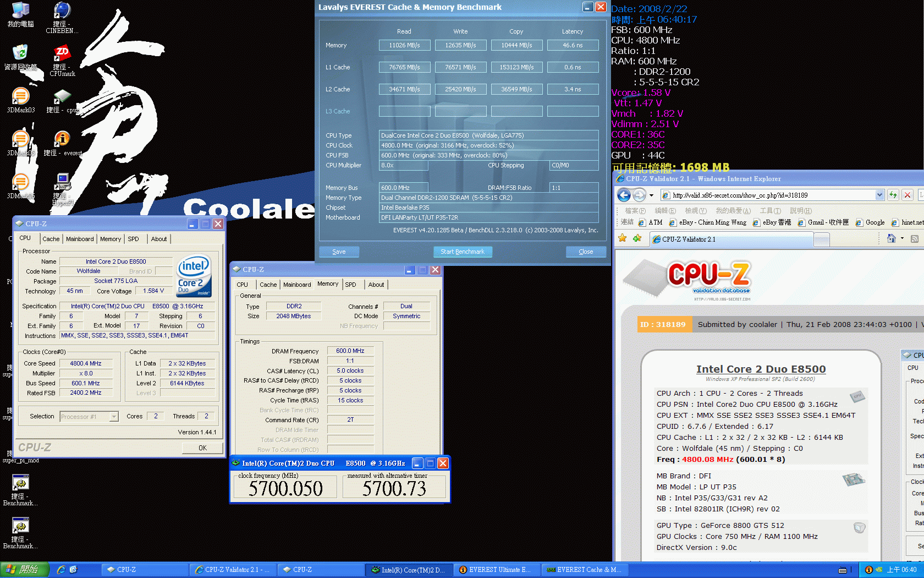
Task: Open a new tab in Internet Explorer
Action: tap(822, 239)
